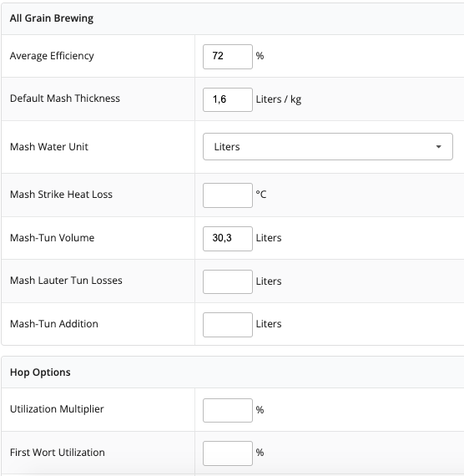Click the Average Efficiency input field
464x476 pixels.
(x=228, y=57)
